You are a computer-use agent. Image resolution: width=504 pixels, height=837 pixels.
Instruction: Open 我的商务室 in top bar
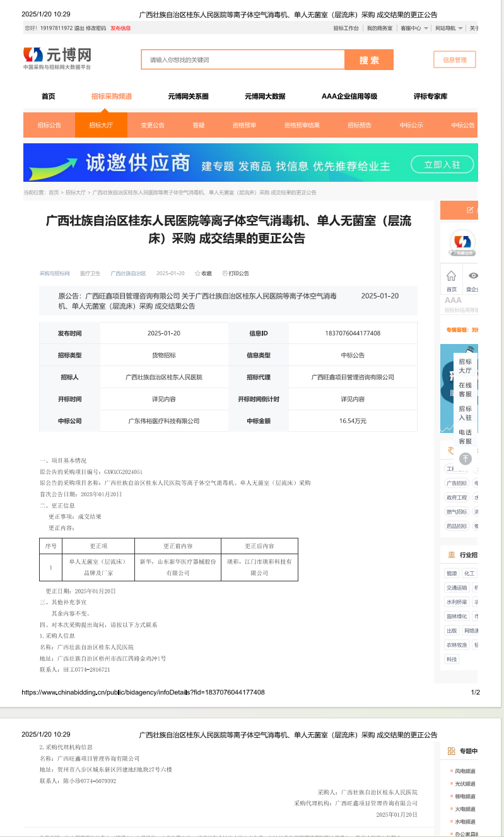pyautogui.click(x=380, y=28)
